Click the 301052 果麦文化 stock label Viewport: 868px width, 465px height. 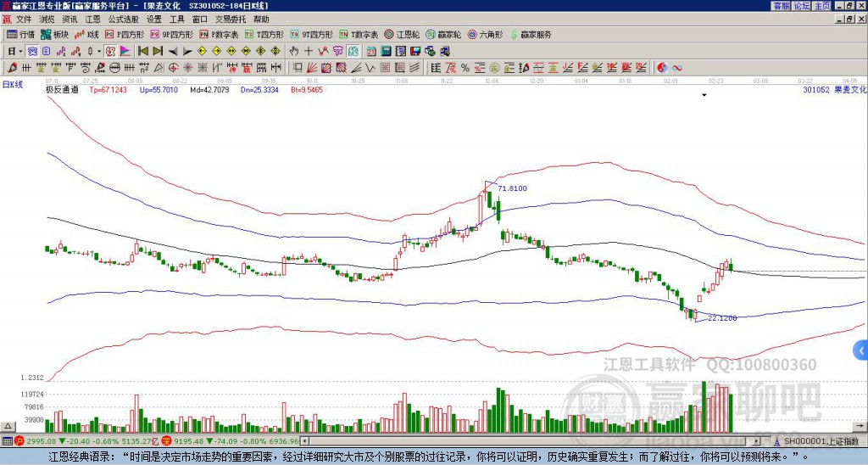[x=835, y=90]
